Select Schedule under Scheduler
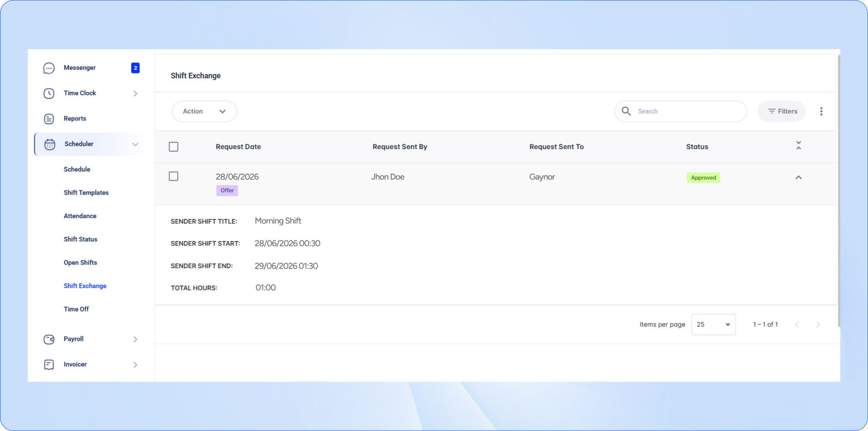Image resolution: width=868 pixels, height=431 pixels. click(77, 169)
